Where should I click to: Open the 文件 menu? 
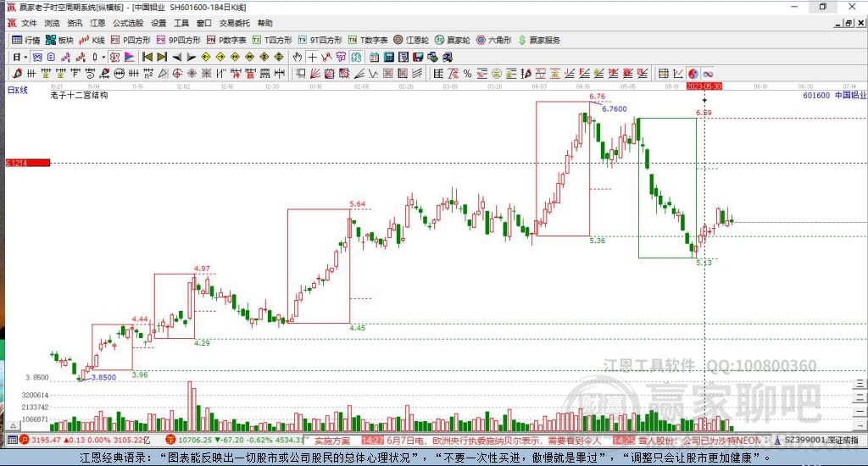coord(29,23)
